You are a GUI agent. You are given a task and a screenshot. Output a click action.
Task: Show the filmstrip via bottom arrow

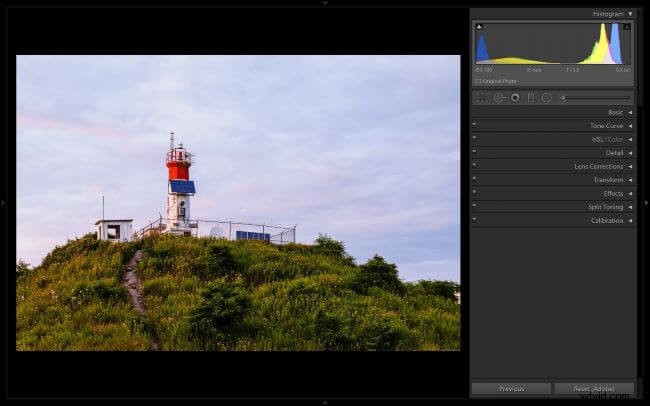(x=325, y=403)
